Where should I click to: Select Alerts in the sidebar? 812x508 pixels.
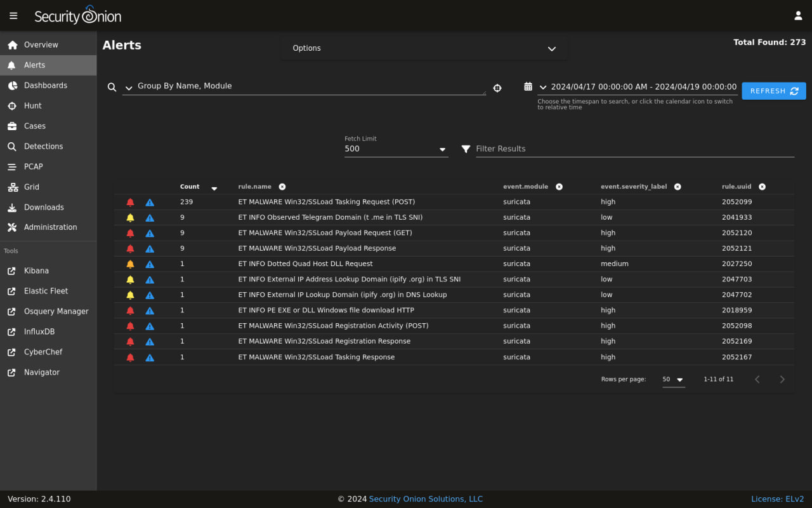tap(48, 65)
